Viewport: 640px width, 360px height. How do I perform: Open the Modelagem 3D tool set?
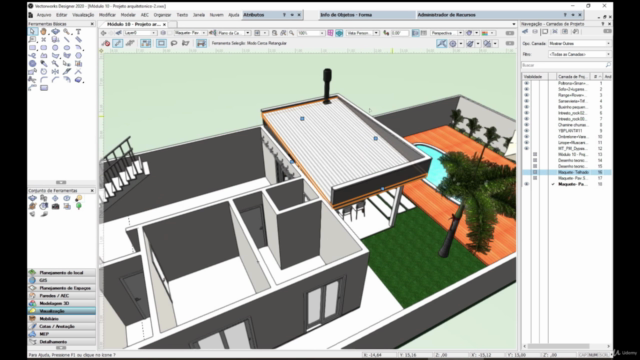click(x=62, y=303)
